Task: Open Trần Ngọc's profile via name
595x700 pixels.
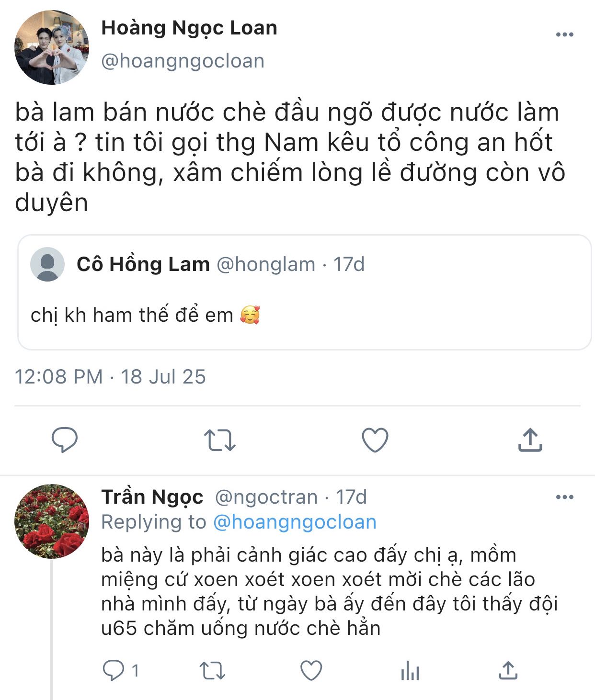Action: click(152, 497)
